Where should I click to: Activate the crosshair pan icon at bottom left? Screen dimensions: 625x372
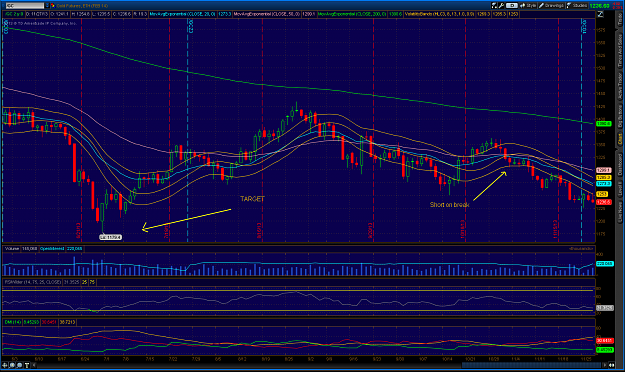click(x=5, y=365)
